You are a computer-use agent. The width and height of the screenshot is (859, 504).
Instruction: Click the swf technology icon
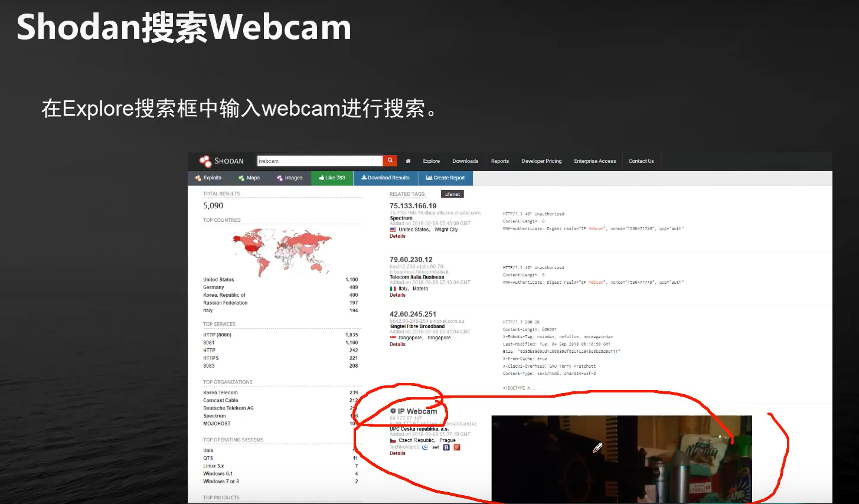(x=436, y=447)
